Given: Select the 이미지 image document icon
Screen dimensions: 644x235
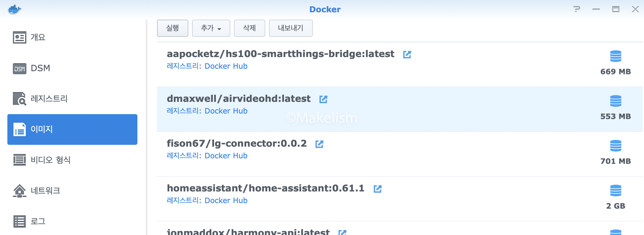Looking at the screenshot, I should [x=20, y=129].
